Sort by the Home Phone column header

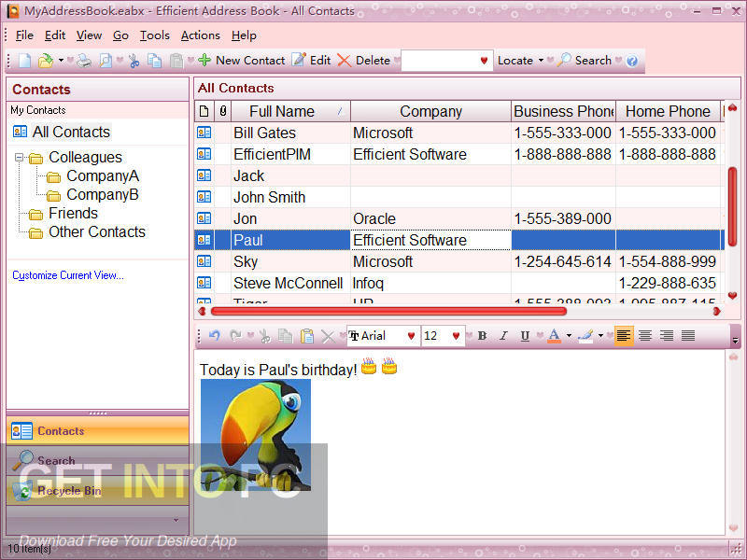[x=668, y=111]
